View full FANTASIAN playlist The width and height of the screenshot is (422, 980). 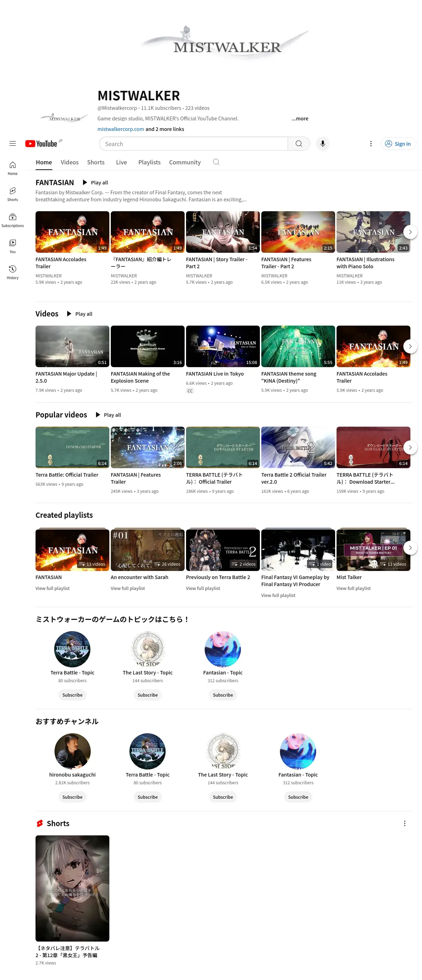pyautogui.click(x=52, y=589)
